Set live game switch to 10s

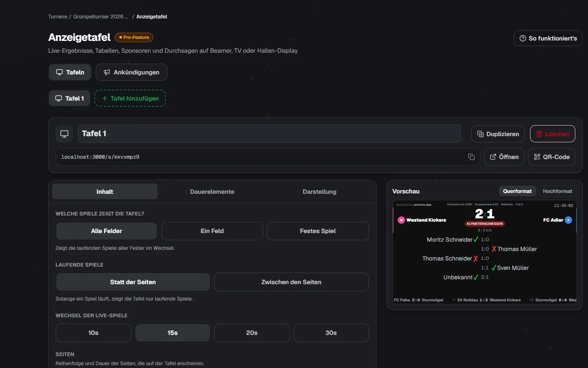[x=94, y=333]
